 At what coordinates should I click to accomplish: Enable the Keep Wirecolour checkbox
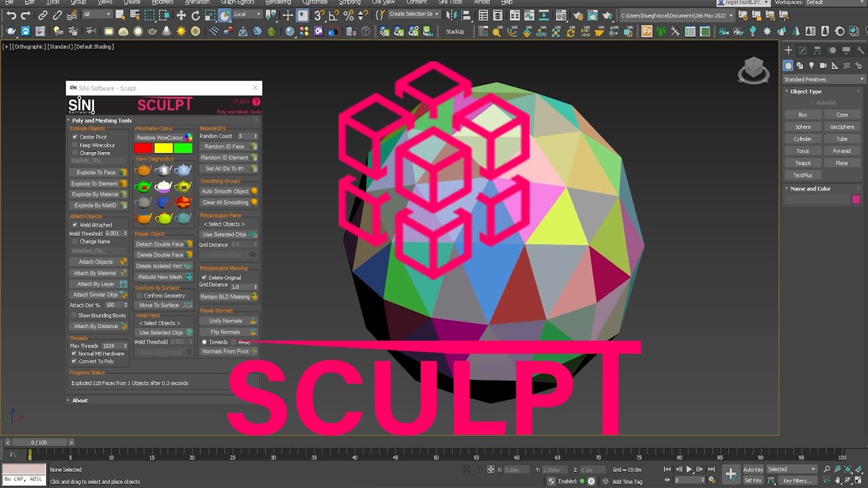75,145
